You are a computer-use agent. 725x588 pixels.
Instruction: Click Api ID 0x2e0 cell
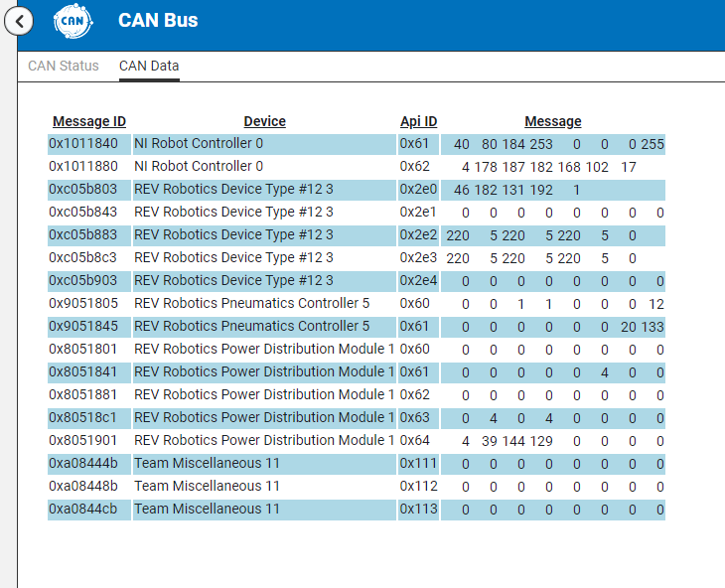click(418, 190)
